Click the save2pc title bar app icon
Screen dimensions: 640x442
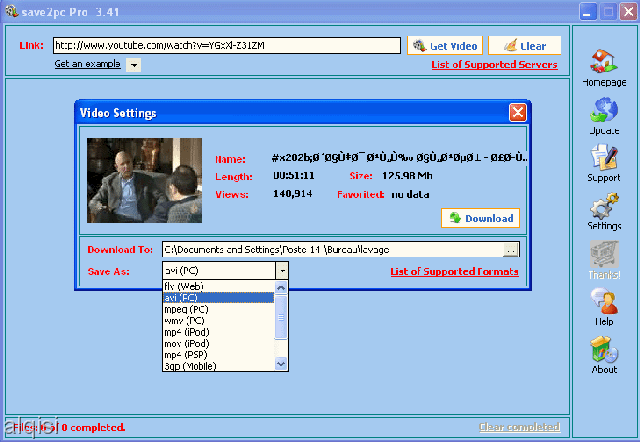tap(12, 11)
